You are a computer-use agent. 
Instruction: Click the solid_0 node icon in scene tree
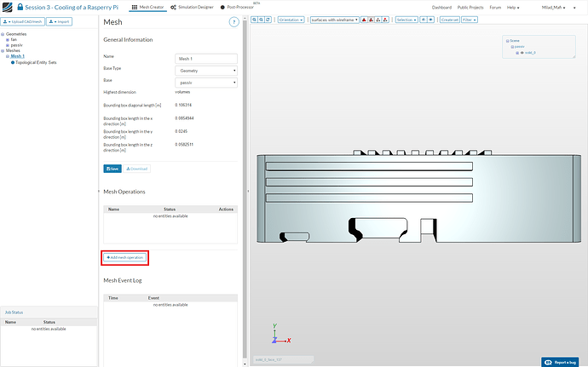tap(517, 53)
